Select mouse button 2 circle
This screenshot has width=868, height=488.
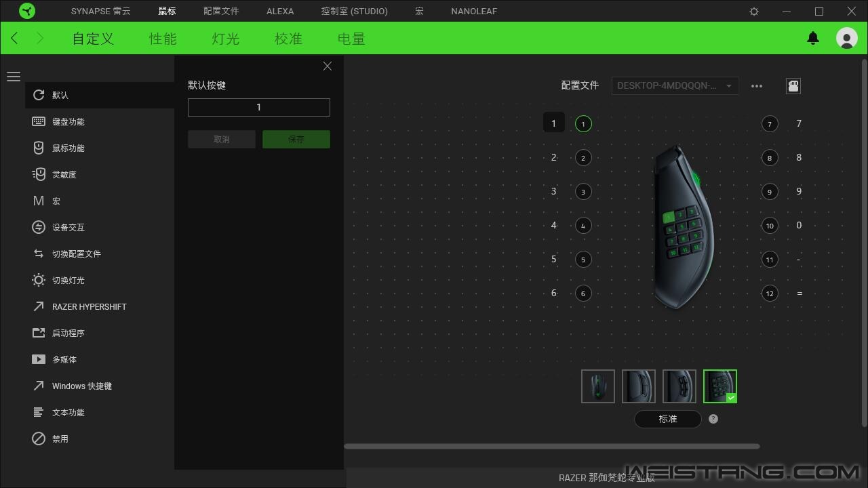click(x=583, y=158)
